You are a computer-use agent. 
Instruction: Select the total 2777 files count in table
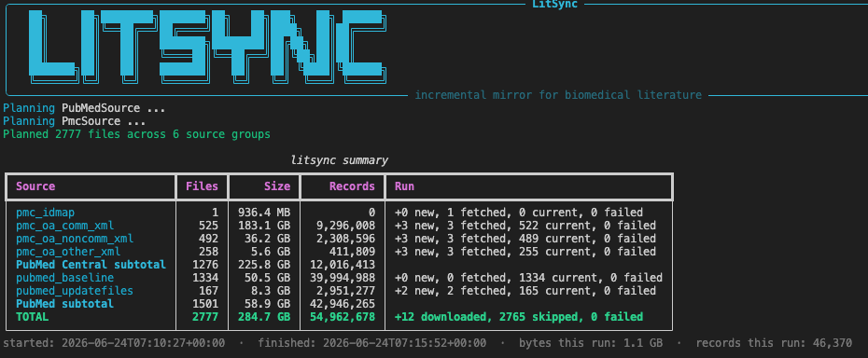(x=205, y=317)
